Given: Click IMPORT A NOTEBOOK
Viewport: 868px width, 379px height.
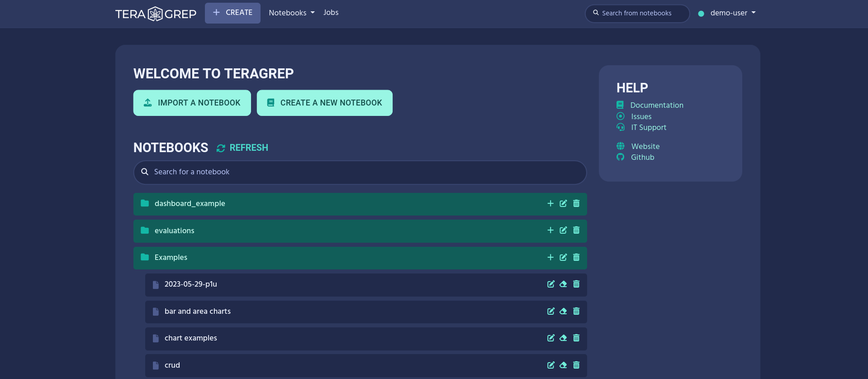Looking at the screenshot, I should point(192,103).
